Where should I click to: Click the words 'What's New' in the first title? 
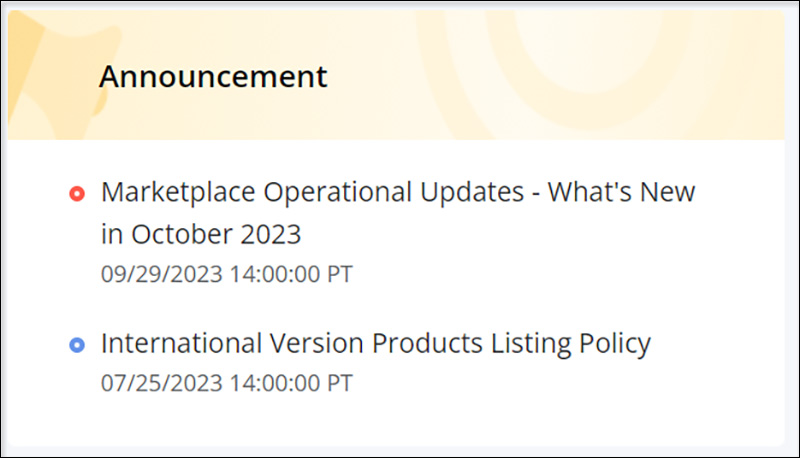point(621,192)
